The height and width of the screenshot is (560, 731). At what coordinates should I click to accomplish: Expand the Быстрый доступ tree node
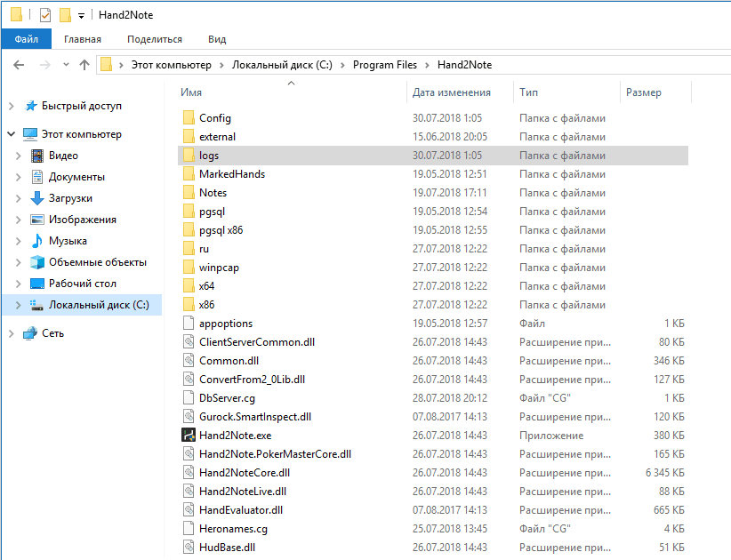coord(12,107)
